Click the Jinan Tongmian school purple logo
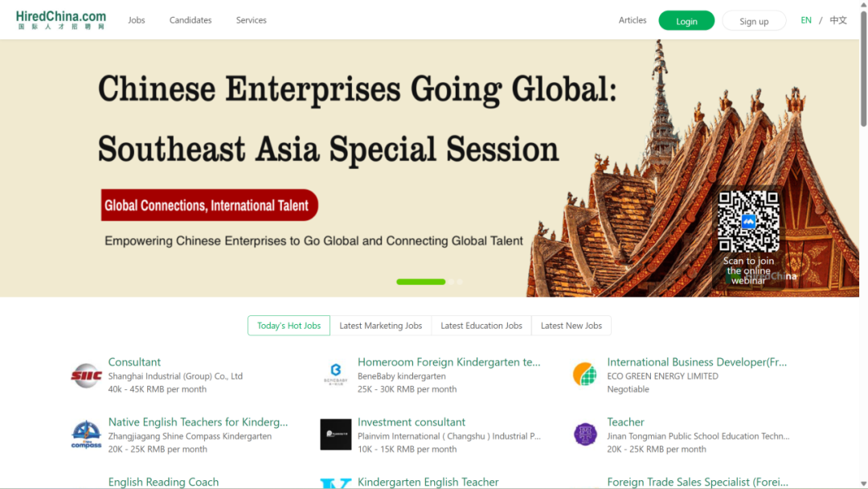The height and width of the screenshot is (489, 868). (584, 434)
